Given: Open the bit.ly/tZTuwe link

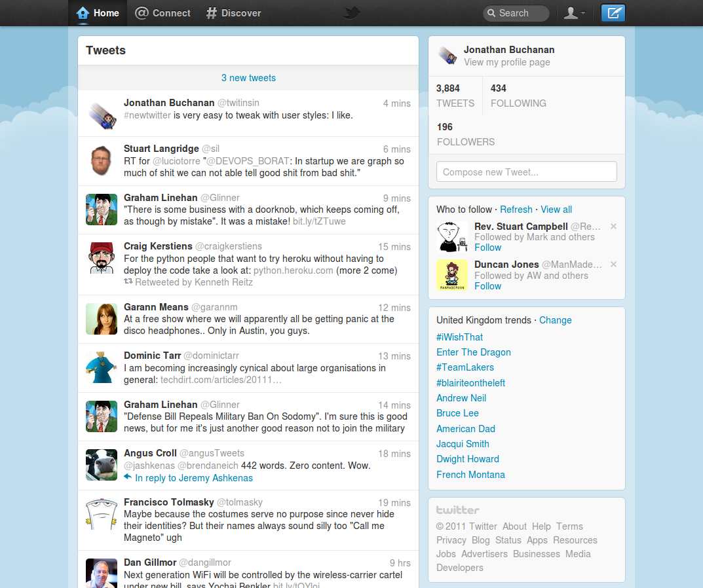Looking at the screenshot, I should click(x=319, y=221).
